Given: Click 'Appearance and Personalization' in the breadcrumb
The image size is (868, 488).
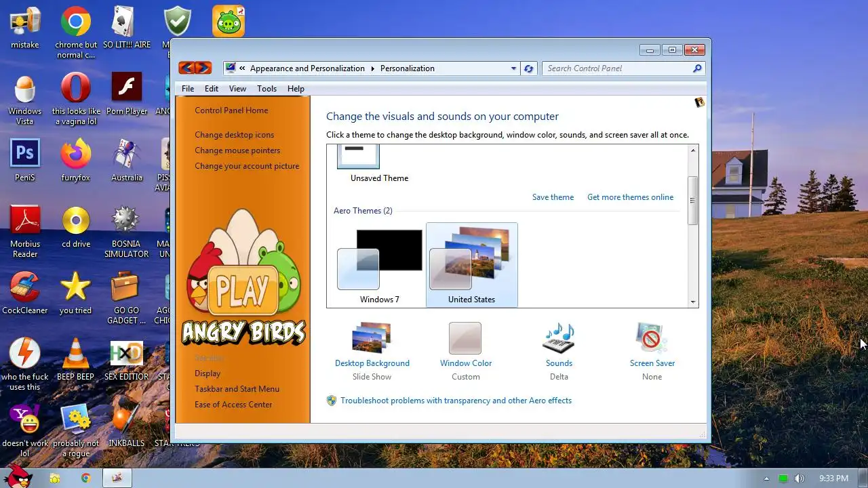Looking at the screenshot, I should 307,68.
